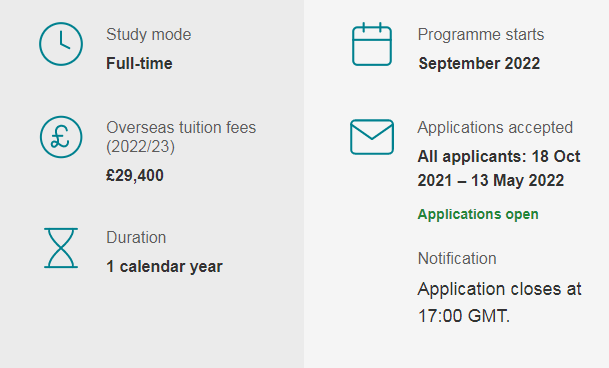The height and width of the screenshot is (368, 609).
Task: Click the clock icon beside Study mode
Action: click(61, 44)
